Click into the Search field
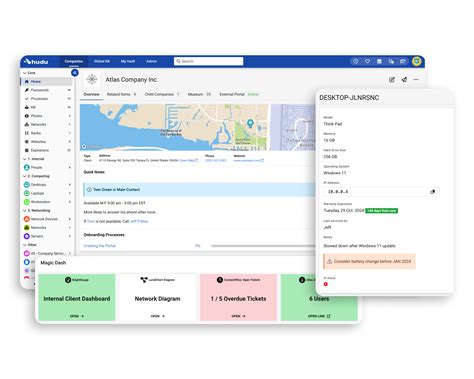The height and width of the screenshot is (379, 474). 209,61
